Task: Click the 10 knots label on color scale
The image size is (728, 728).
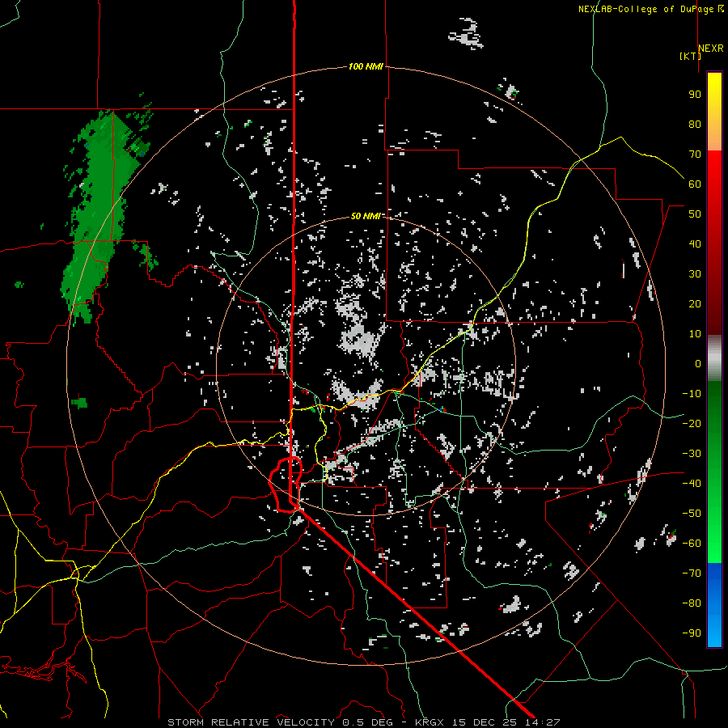Action: [x=695, y=334]
